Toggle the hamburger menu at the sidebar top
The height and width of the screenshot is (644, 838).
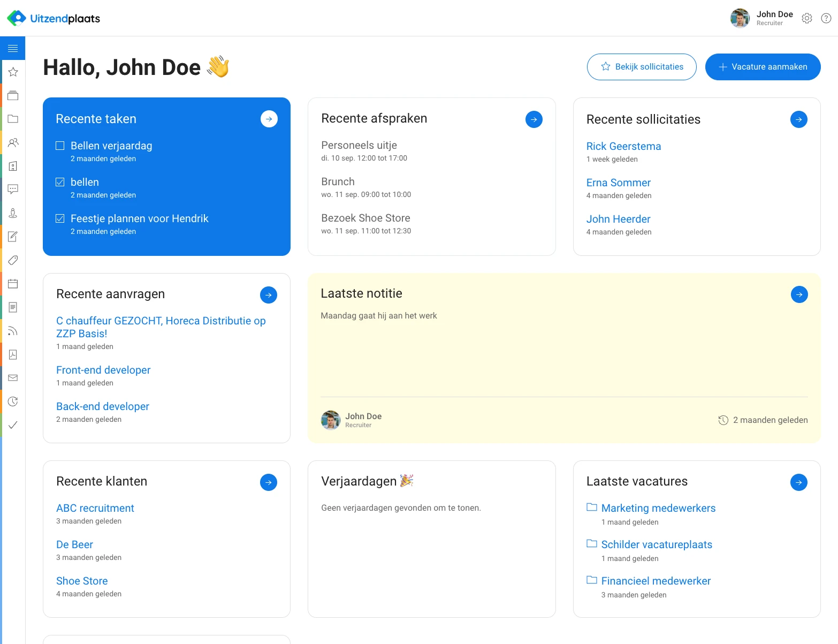tap(13, 48)
